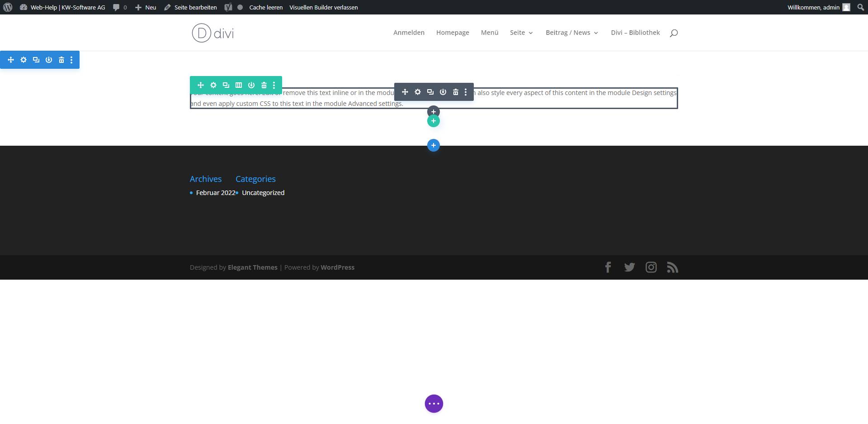Image resolution: width=868 pixels, height=424 pixels.
Task: Expand the purple builder settings button
Action: tap(434, 404)
